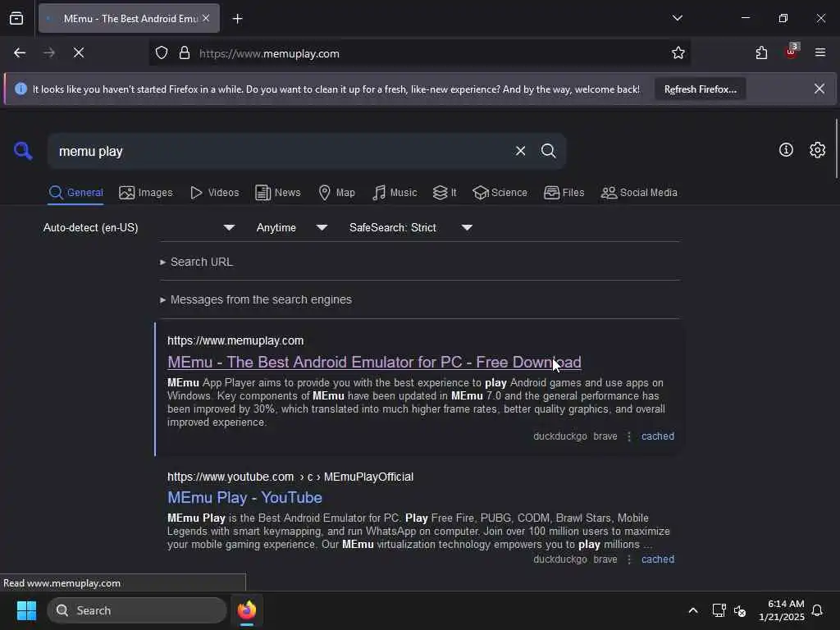Expand Messages from the search engines
The width and height of the screenshot is (840, 630).
(x=256, y=299)
